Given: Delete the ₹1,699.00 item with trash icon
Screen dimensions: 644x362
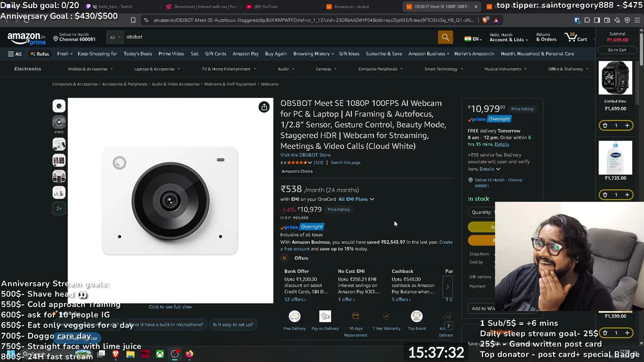Looking at the screenshot, I should pyautogui.click(x=605, y=125).
